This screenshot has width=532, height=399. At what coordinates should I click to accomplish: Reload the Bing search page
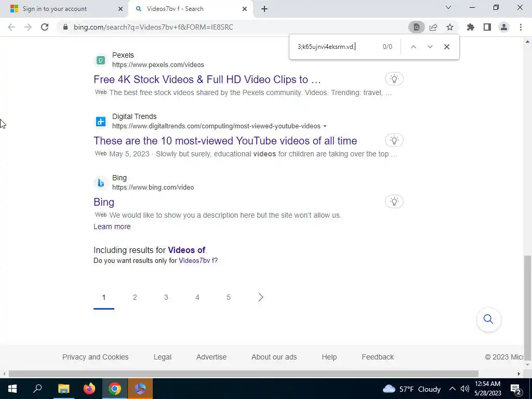pos(45,27)
